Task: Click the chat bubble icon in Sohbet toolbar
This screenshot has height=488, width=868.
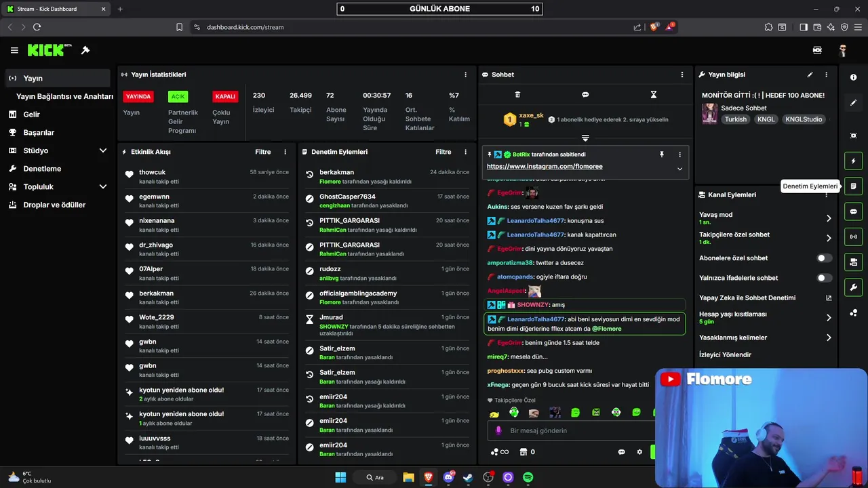Action: (585, 95)
